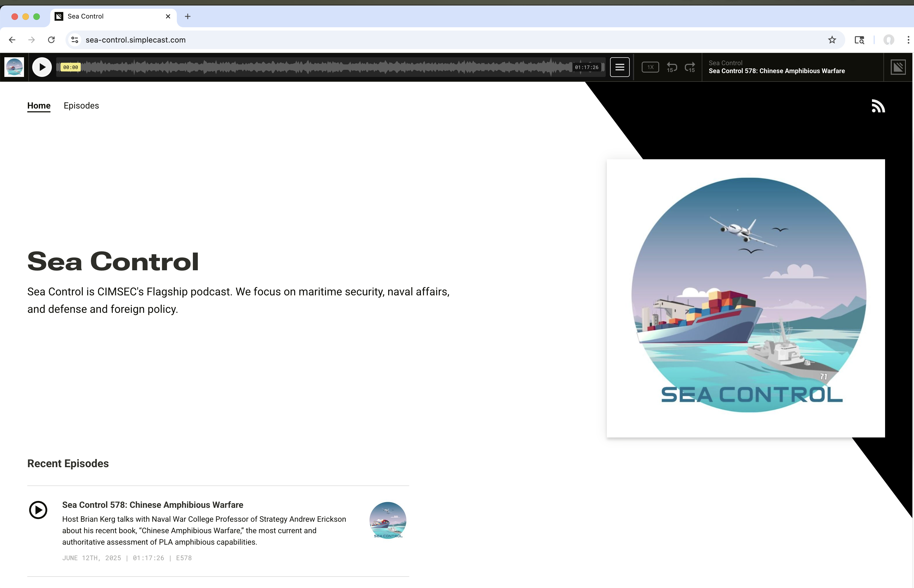
Task: Close the Sea Control browser tab
Action: (168, 16)
